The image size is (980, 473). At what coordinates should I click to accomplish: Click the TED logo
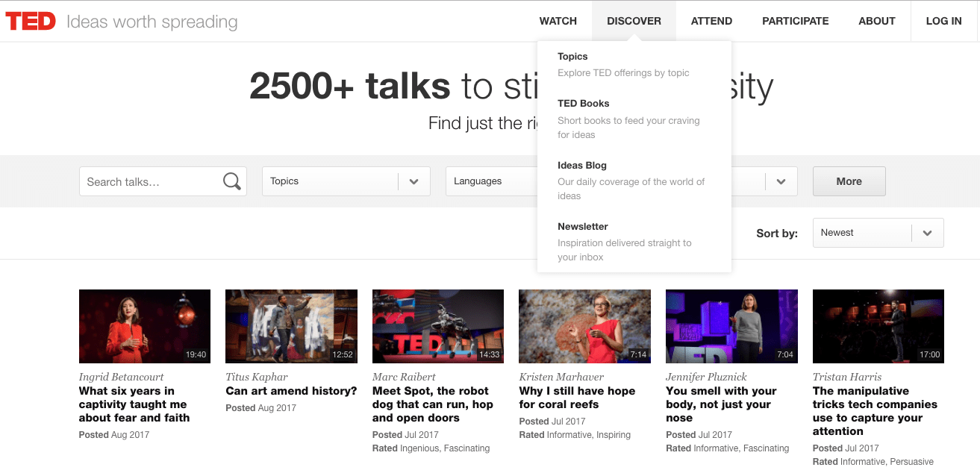(x=31, y=21)
